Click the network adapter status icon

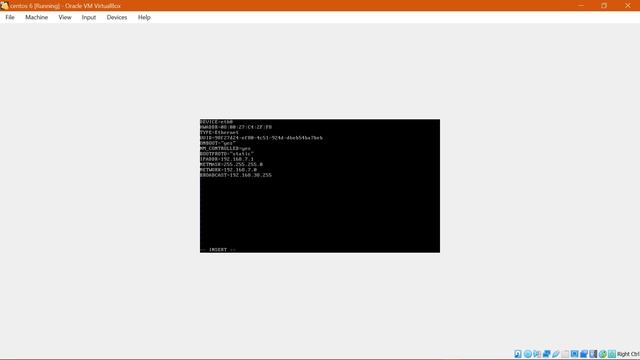[x=547, y=354]
